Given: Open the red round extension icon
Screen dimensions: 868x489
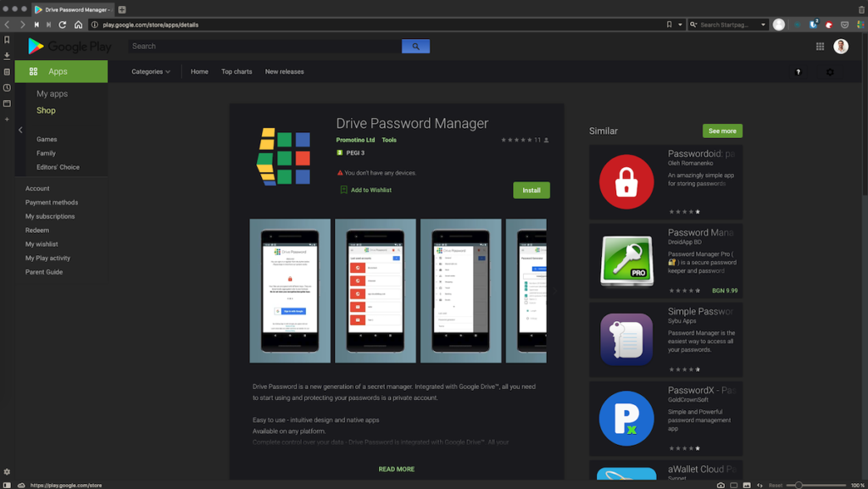Looking at the screenshot, I should [829, 25].
